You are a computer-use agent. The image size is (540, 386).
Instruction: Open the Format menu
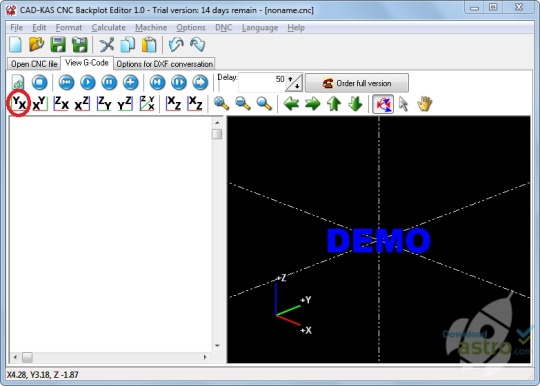click(69, 28)
